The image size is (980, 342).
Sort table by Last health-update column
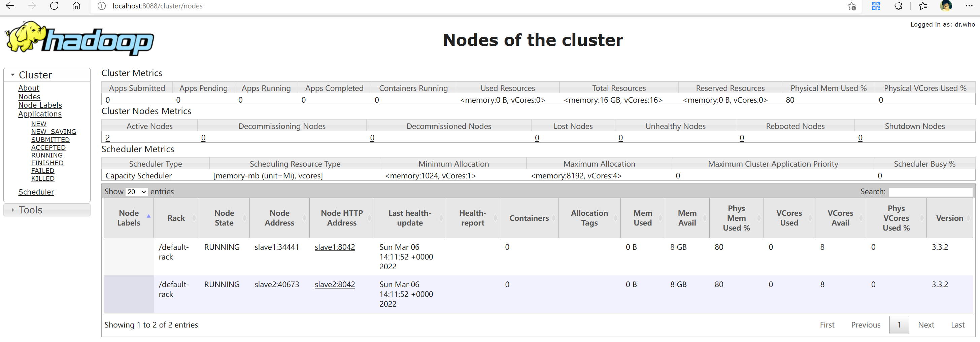pos(410,218)
